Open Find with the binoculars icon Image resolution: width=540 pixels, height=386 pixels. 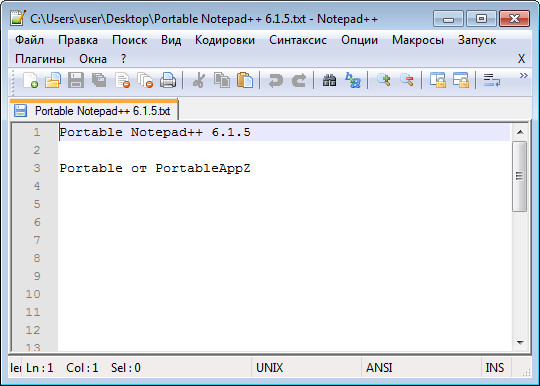[329, 81]
